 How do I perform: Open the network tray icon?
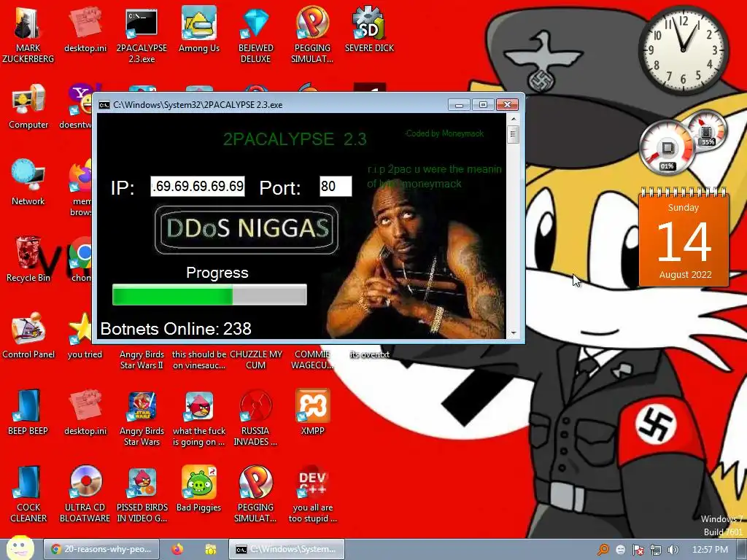coord(656,550)
